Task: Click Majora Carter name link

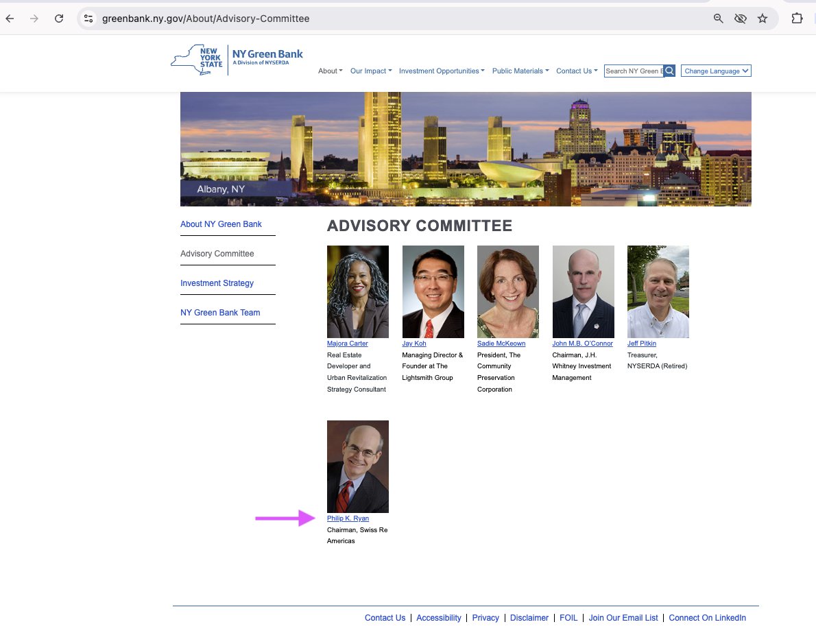Action: (x=347, y=344)
